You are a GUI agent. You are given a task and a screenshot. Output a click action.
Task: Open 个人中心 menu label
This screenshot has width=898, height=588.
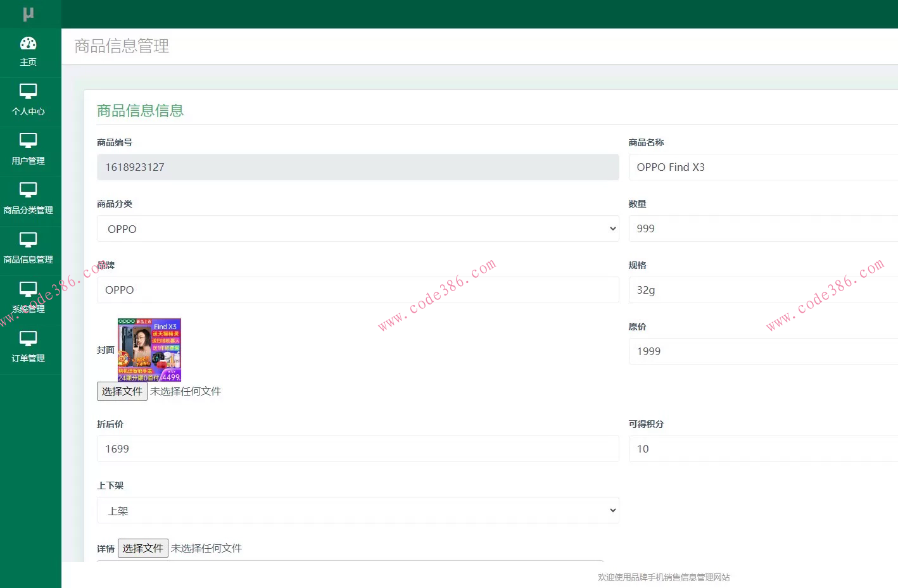28,111
